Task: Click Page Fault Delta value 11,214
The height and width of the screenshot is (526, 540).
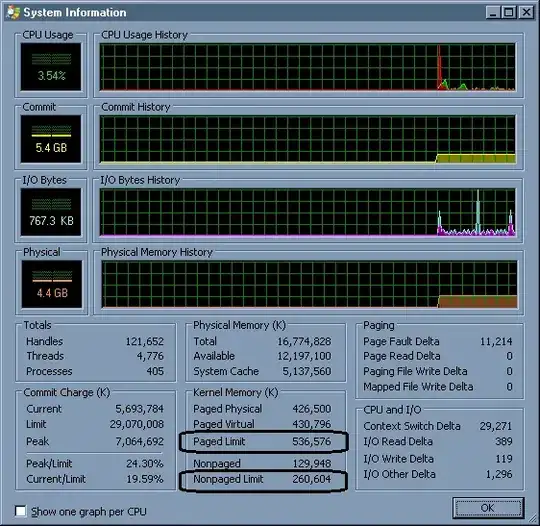Action: click(x=496, y=341)
